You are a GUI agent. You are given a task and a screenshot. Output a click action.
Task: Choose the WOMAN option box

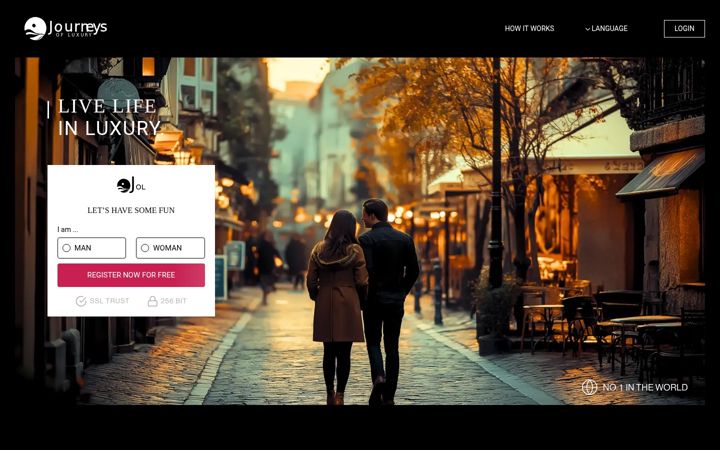click(170, 248)
